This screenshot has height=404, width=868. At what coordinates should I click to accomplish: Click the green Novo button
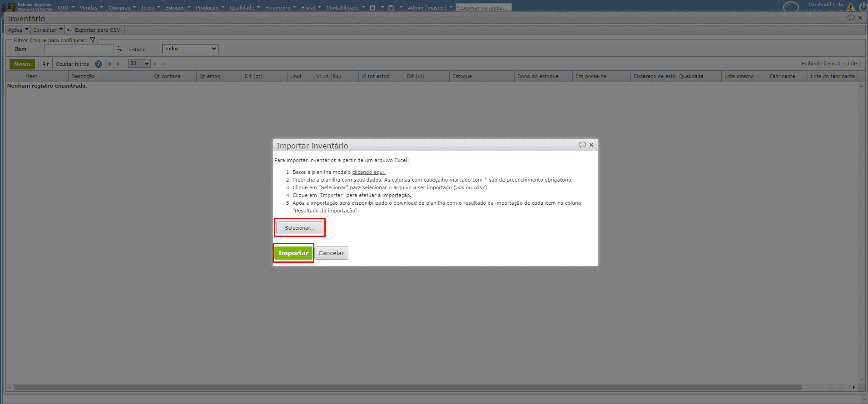pyautogui.click(x=22, y=64)
